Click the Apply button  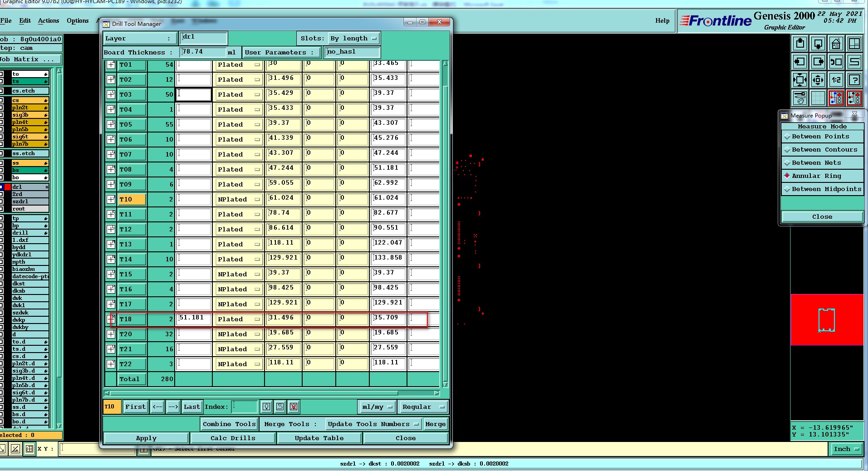pyautogui.click(x=146, y=438)
